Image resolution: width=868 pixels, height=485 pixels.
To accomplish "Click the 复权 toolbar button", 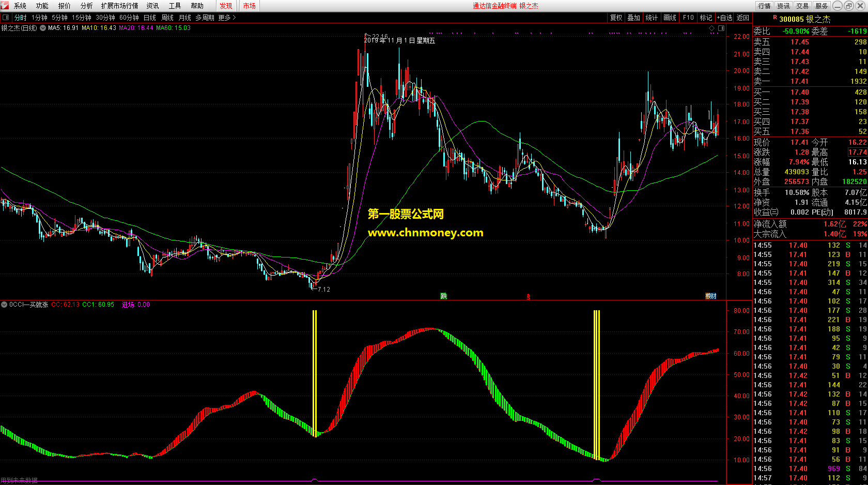I will tap(616, 18).
